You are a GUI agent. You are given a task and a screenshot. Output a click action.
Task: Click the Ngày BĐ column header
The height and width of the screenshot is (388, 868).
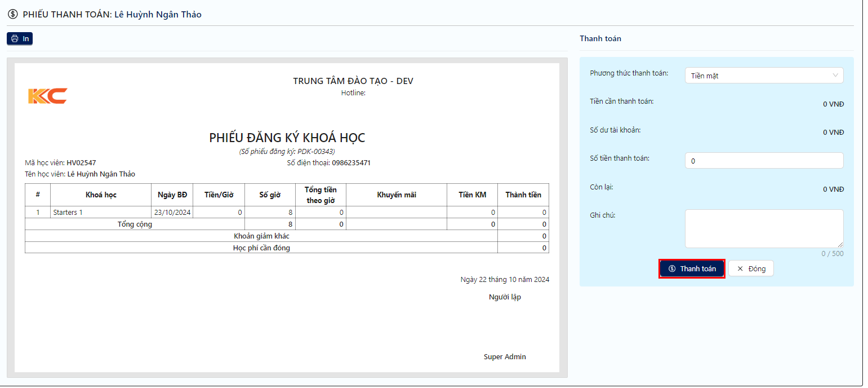(x=172, y=195)
